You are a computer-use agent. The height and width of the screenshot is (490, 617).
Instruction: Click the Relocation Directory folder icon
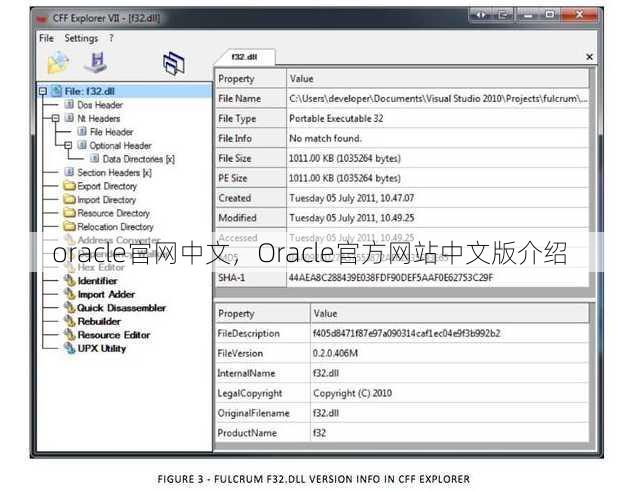pos(69,226)
